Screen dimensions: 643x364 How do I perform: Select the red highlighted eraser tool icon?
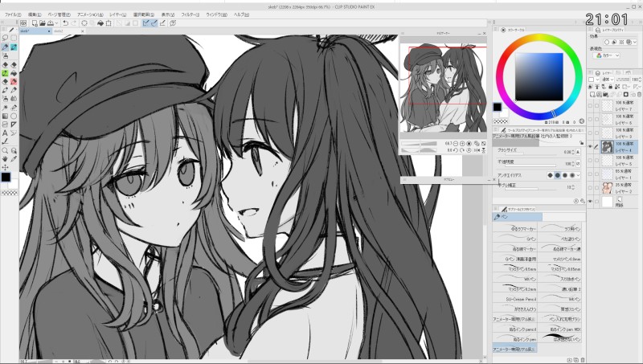tap(14, 82)
